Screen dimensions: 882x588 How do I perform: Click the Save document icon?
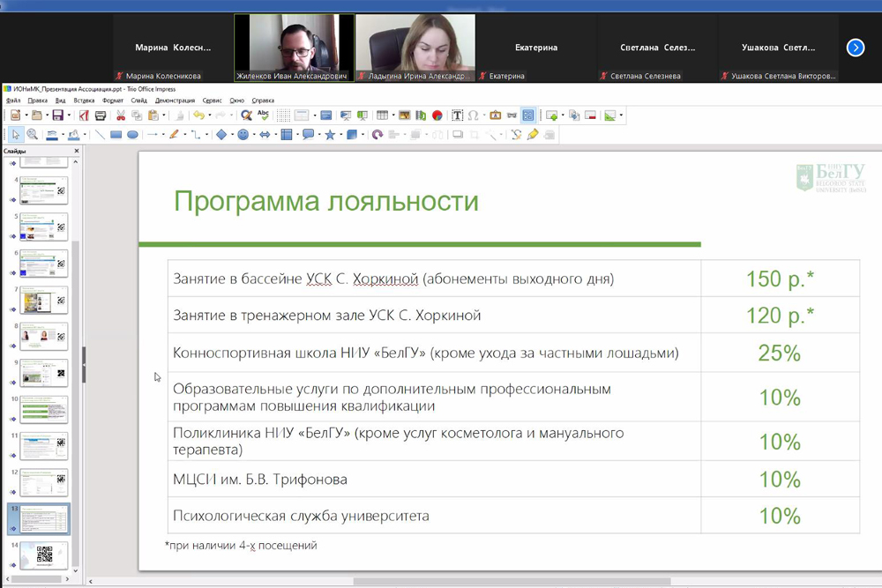click(57, 115)
